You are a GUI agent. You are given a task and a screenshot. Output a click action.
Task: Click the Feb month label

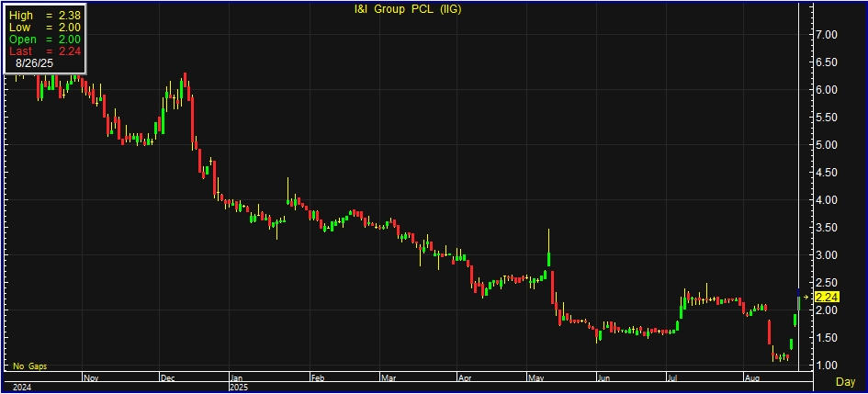click(318, 377)
